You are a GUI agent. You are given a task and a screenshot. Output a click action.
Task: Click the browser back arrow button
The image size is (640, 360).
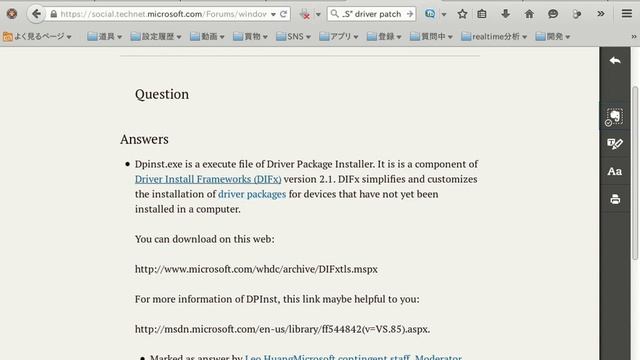click(36, 14)
